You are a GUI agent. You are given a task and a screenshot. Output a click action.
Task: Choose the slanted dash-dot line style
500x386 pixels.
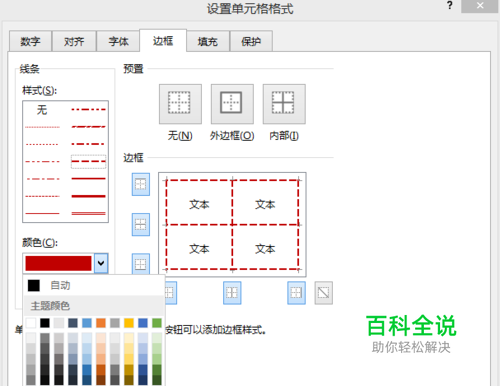89,127
